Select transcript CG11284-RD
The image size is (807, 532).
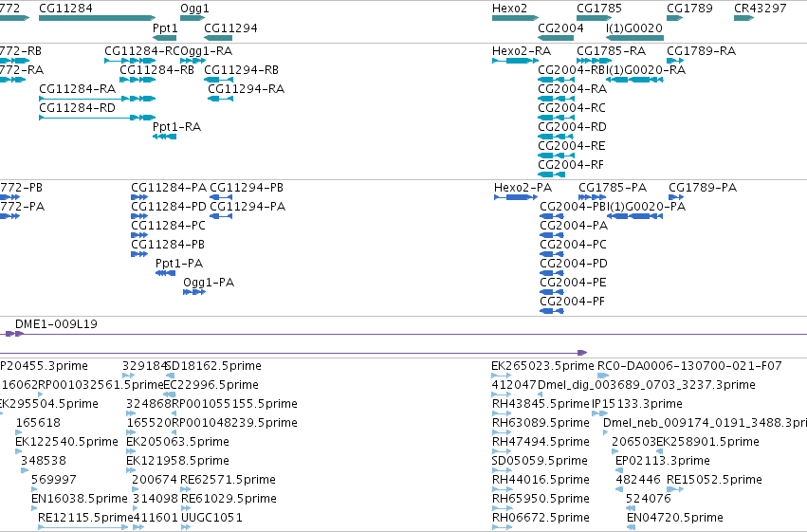77,108
